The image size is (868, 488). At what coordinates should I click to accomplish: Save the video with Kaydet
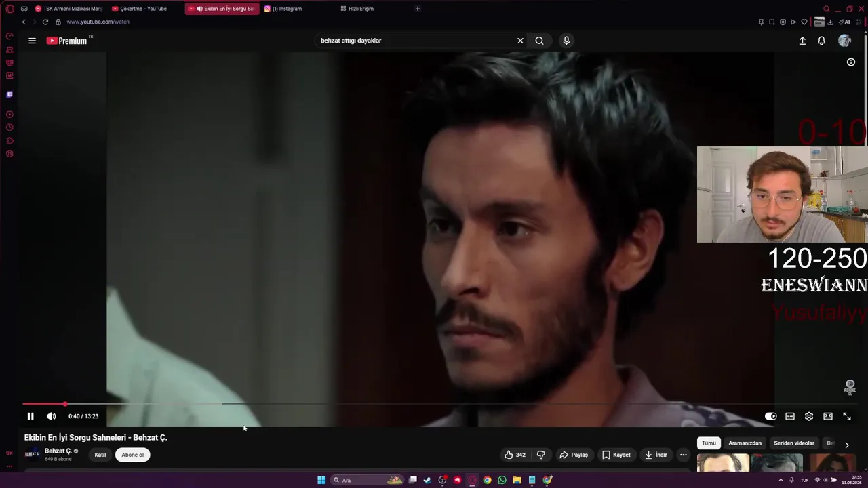point(616,455)
